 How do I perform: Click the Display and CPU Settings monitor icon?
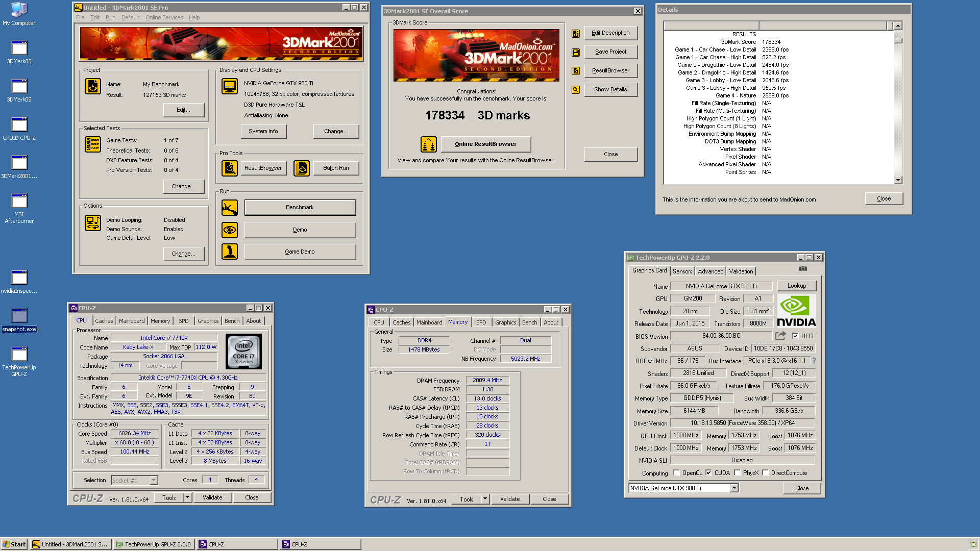tap(230, 86)
